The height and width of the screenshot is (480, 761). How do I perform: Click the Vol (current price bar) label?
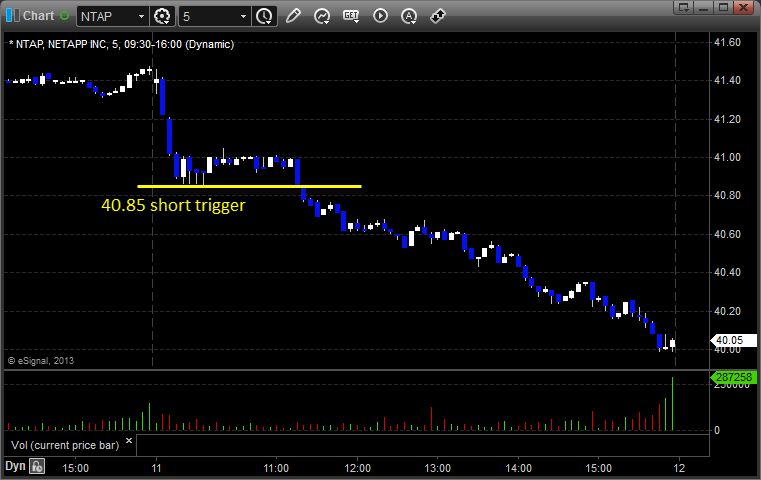(65, 445)
